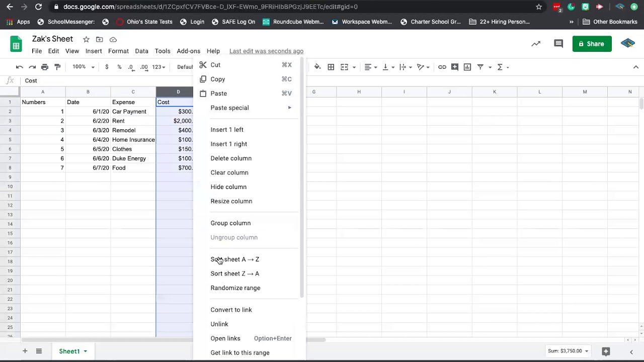Click the Redo arrow in the toolbar
Image resolution: width=644 pixels, height=362 pixels.
point(32,67)
